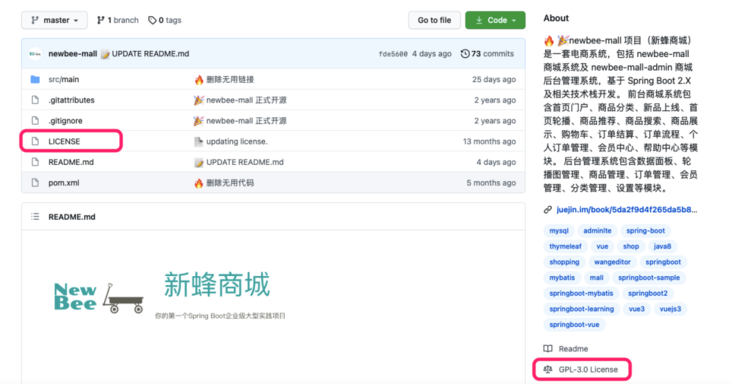This screenshot has width=732, height=384.
Task: Click the link chain icon beside juejin URL
Action: click(x=548, y=209)
